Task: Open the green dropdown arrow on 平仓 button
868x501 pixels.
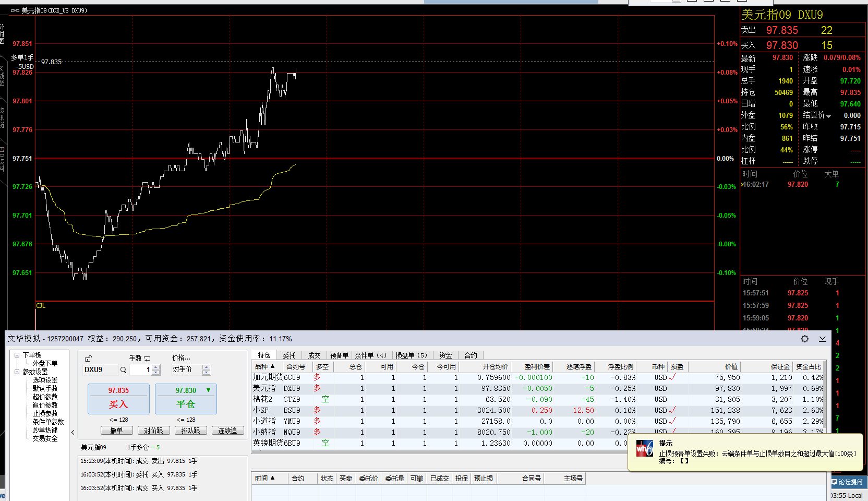Action: pos(209,390)
